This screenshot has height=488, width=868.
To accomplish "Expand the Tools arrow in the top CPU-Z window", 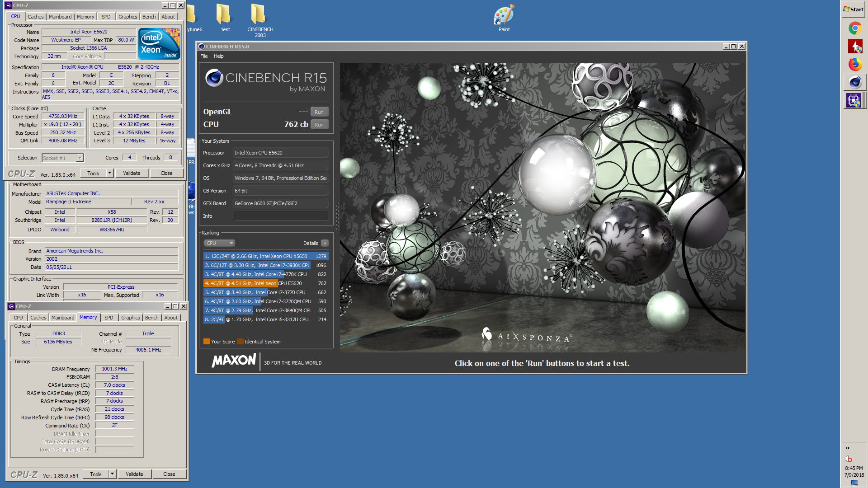I will (109, 173).
